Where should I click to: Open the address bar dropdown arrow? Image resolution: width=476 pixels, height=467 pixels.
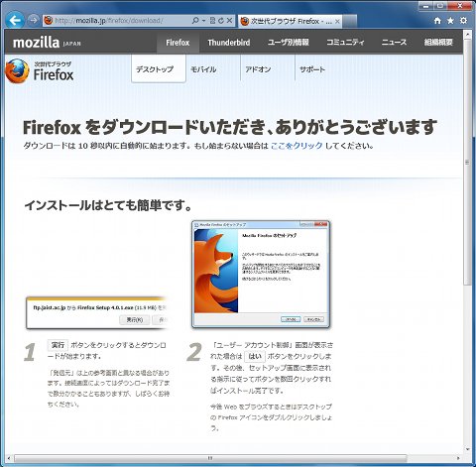pyautogui.click(x=203, y=21)
